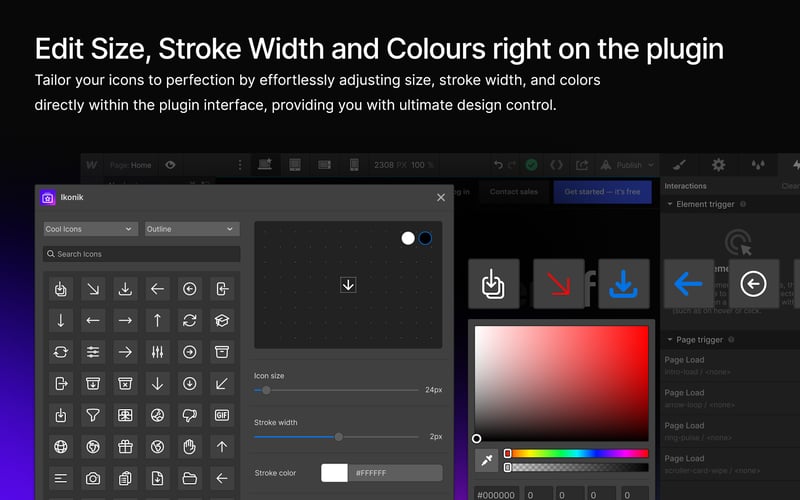Click Get started — it's free button

click(x=602, y=192)
